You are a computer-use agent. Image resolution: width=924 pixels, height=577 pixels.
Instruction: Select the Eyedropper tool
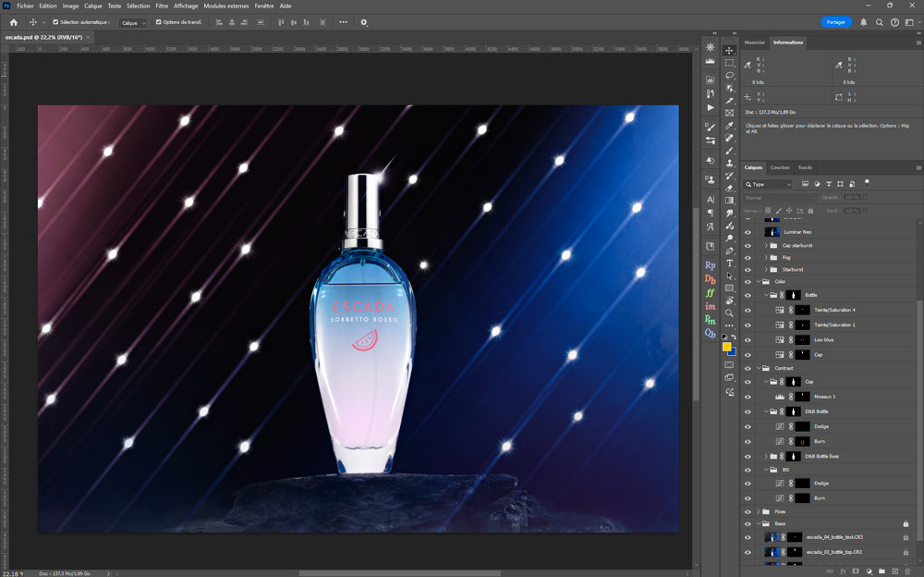click(x=730, y=126)
